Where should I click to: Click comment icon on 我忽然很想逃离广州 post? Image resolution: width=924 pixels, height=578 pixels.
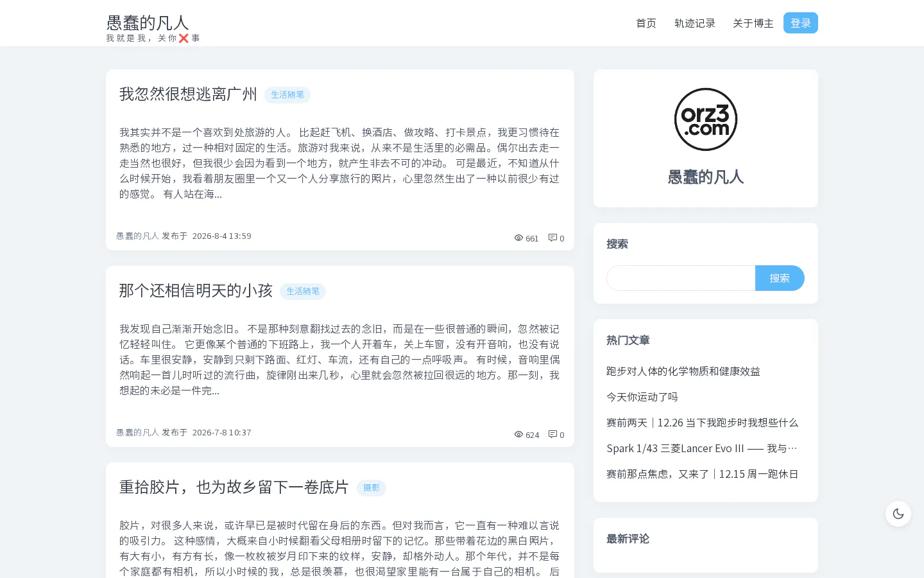pyautogui.click(x=552, y=238)
